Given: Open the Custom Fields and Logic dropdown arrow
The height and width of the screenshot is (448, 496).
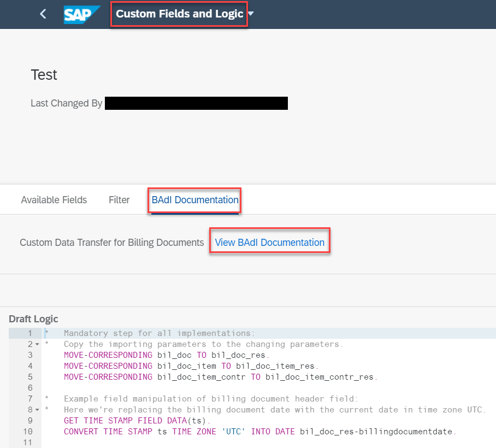Looking at the screenshot, I should (251, 14).
